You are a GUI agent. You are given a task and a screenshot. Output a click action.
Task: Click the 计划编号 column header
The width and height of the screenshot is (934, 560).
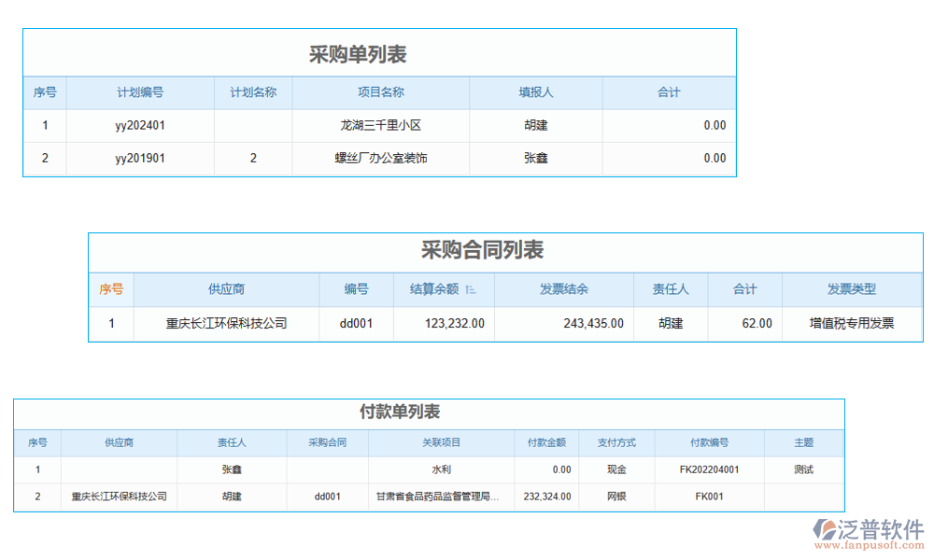[140, 92]
